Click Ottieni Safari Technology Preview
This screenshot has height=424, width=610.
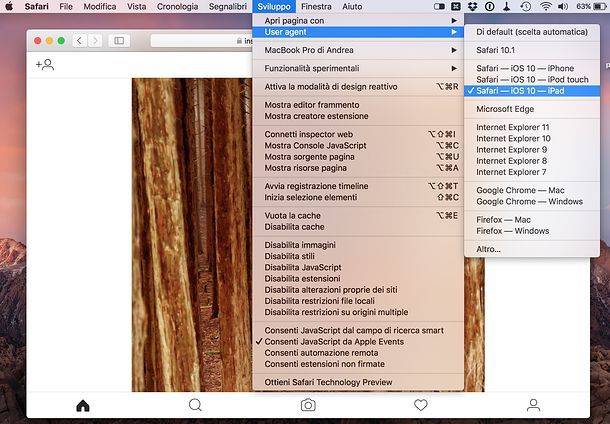pos(328,382)
